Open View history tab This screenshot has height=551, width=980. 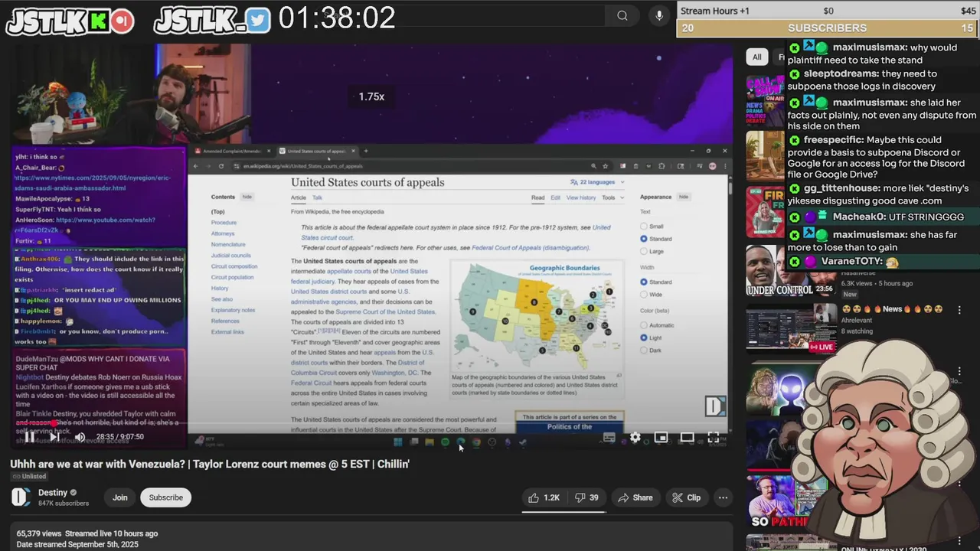coord(581,197)
